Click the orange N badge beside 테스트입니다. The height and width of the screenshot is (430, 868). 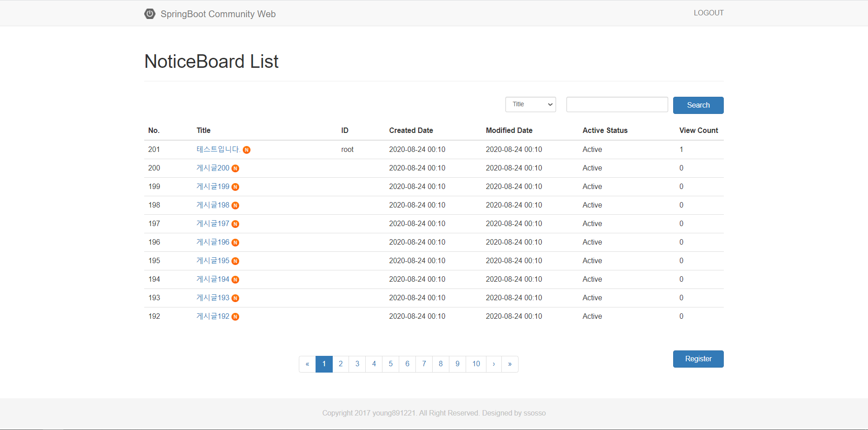pos(246,150)
